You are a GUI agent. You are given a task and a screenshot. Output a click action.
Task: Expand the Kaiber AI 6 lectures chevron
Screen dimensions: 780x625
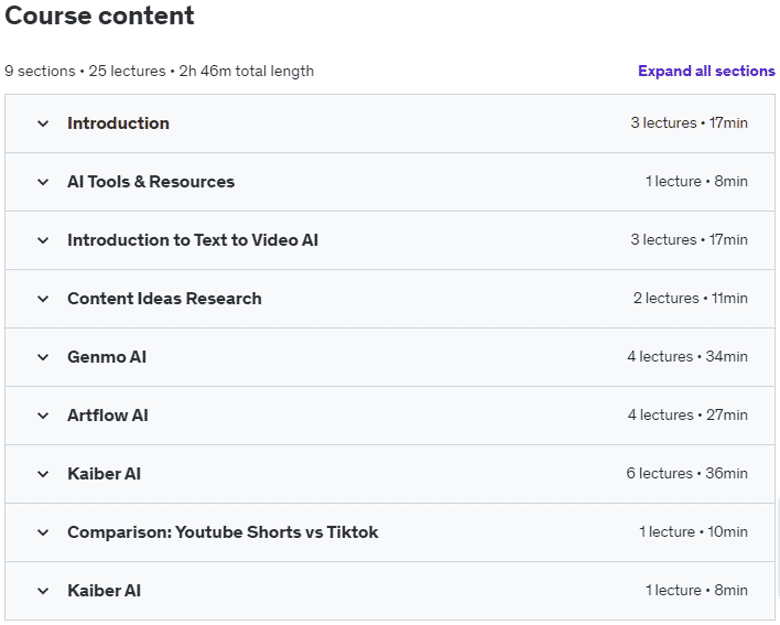coord(43,474)
